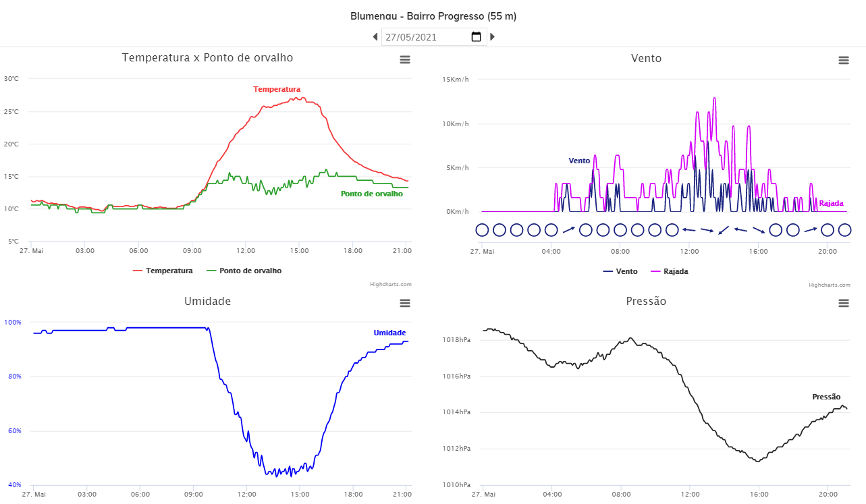Viewport: 866px width, 504px height.
Task: Go to the previous day arrow
Action: 375,37
